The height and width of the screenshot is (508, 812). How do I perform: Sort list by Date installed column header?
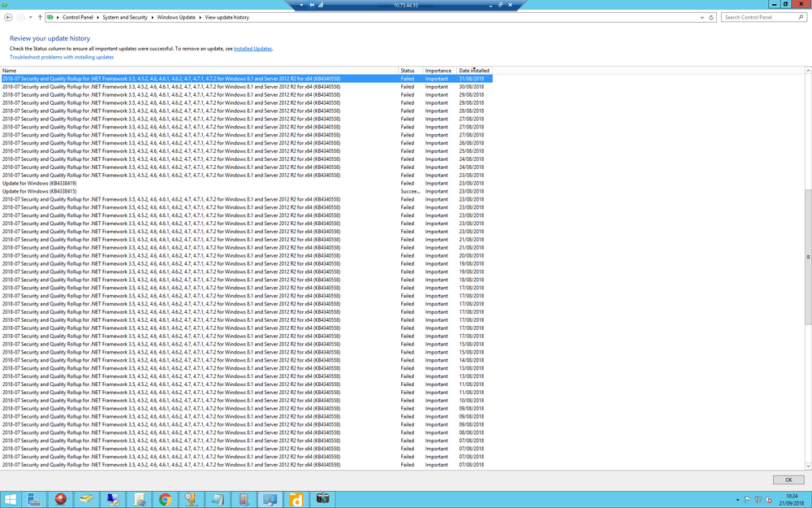[x=475, y=71]
